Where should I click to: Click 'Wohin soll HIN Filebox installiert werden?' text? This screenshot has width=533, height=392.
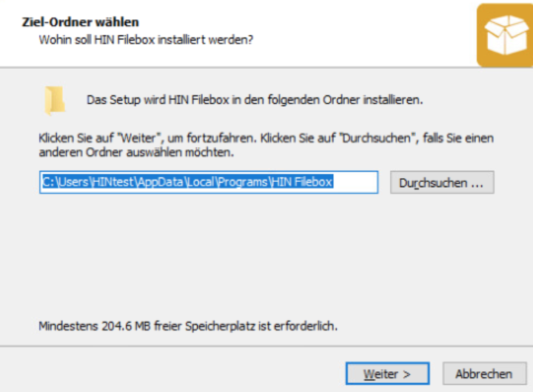click(x=146, y=40)
